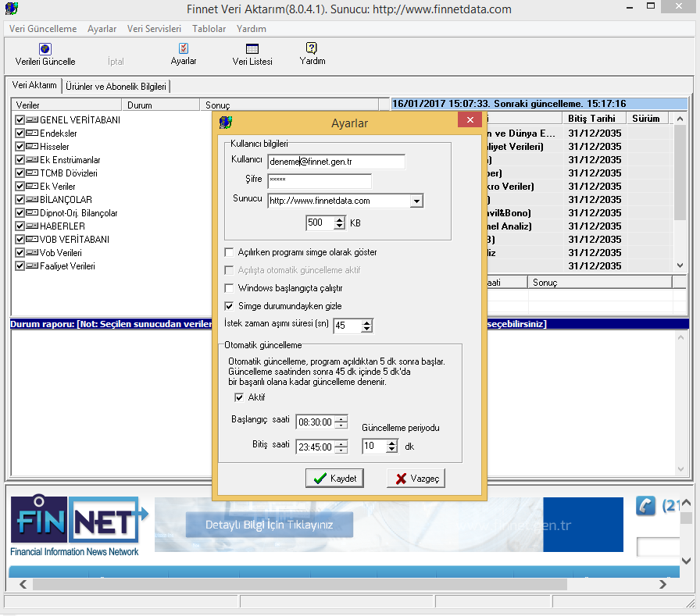
Task: Click the Bitiş Tarihi column header
Action: click(x=594, y=118)
